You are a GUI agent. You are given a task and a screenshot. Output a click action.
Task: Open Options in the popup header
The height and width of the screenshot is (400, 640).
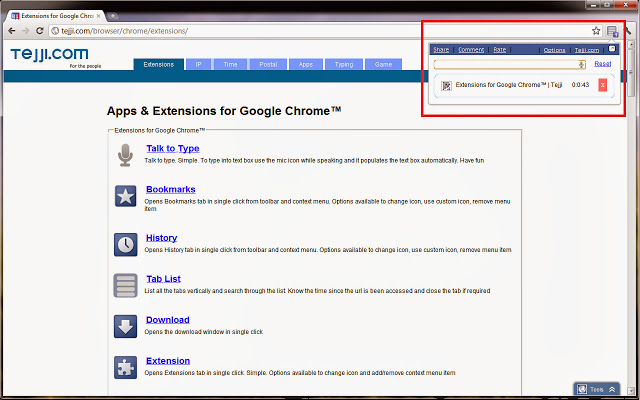point(554,50)
